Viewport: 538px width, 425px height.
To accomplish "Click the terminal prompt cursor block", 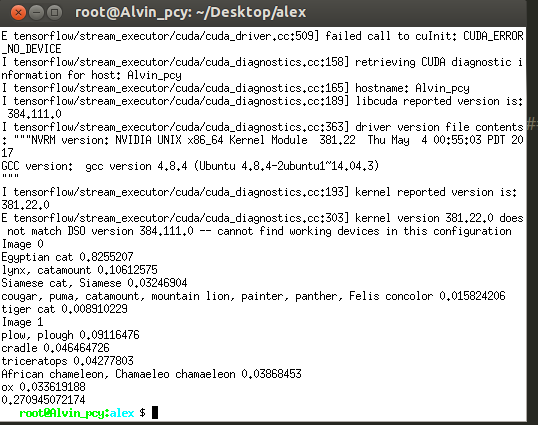I will tap(155, 412).
